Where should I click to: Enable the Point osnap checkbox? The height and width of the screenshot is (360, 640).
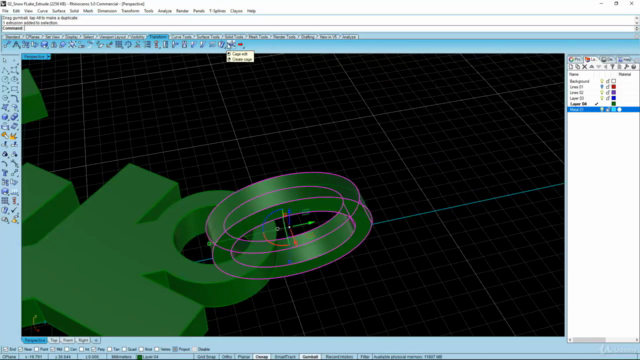[37, 349]
